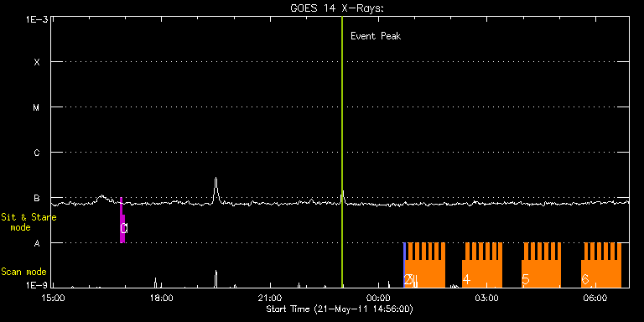This screenshot has height=322, width=644.
Task: Click the M flare class axis label
Action: pyautogui.click(x=37, y=107)
